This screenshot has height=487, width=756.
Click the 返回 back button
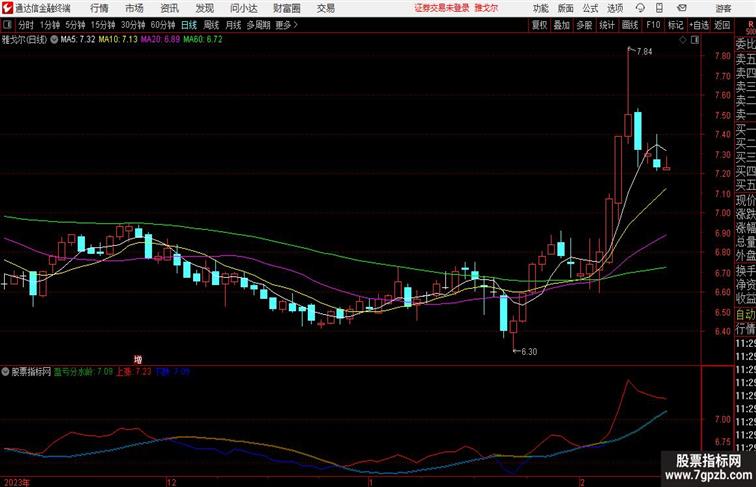click(722, 25)
